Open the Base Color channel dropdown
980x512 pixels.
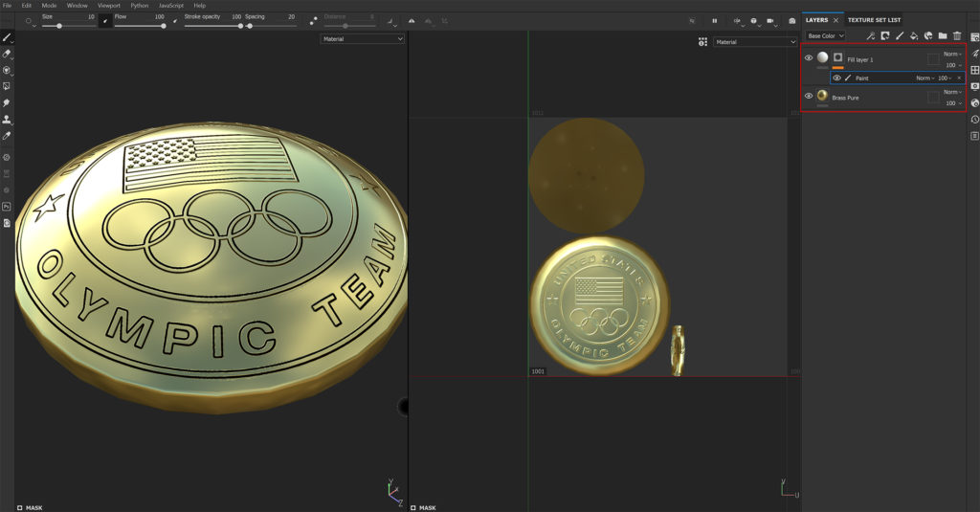[x=825, y=35]
